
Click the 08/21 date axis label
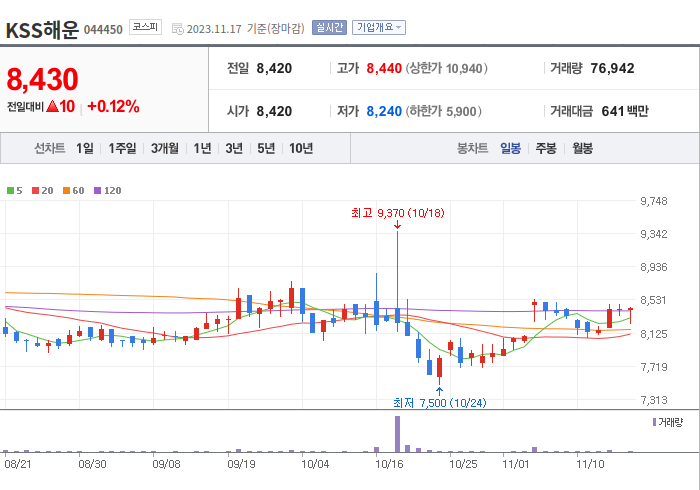[x=18, y=464]
